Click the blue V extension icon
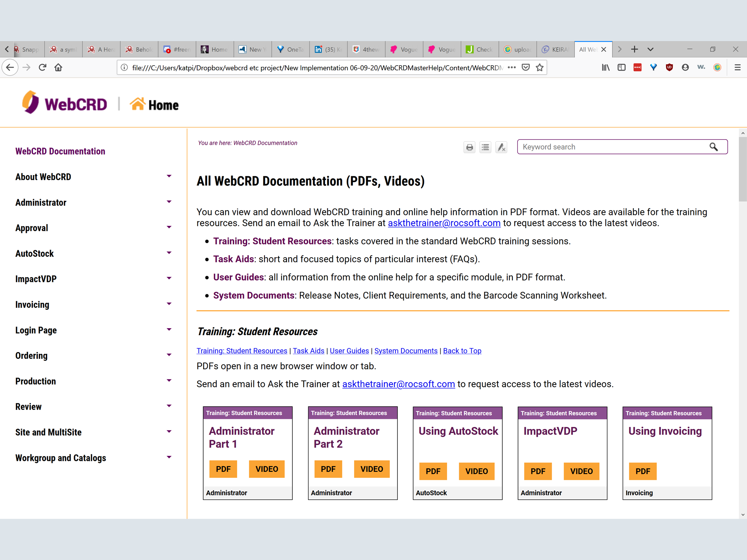 click(653, 68)
